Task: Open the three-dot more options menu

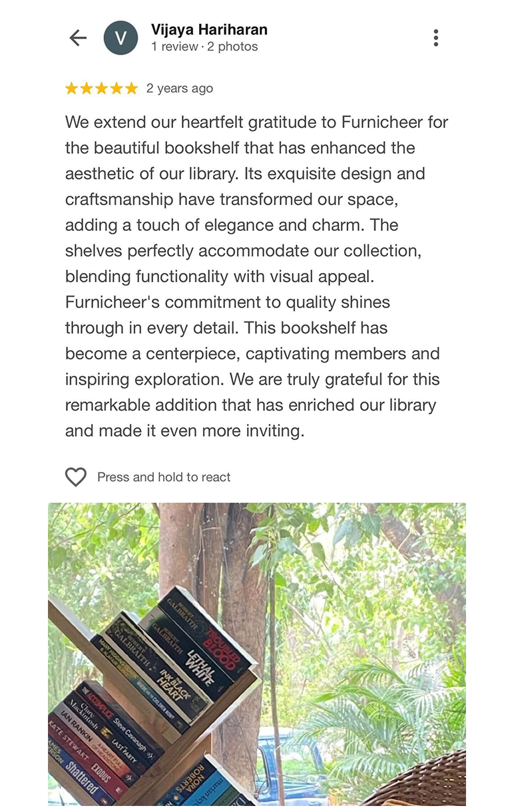Action: (x=435, y=38)
